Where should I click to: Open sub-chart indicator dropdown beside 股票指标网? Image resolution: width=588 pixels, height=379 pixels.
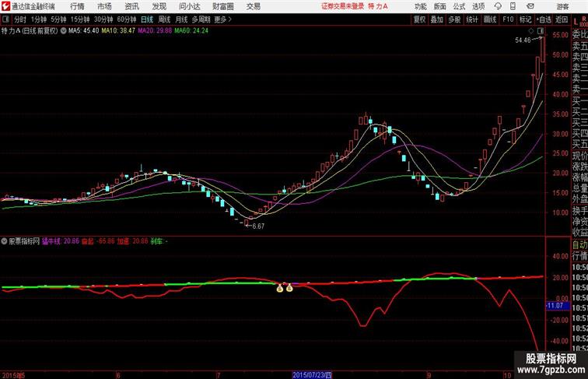4,241
